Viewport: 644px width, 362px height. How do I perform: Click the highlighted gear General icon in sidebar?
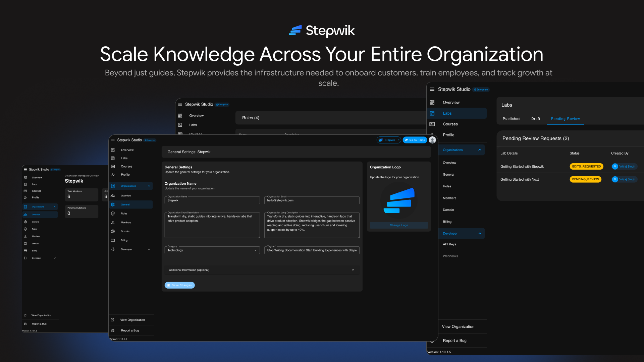(x=113, y=205)
